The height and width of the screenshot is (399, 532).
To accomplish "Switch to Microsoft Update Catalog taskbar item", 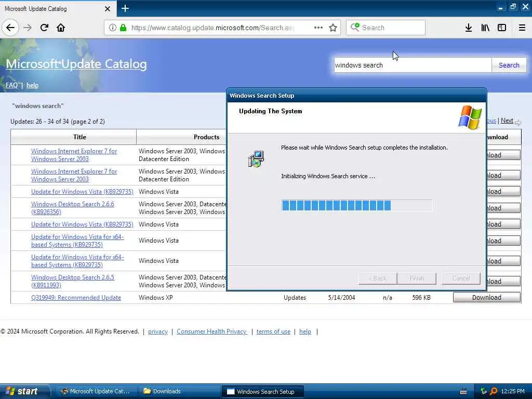I will (x=96, y=391).
